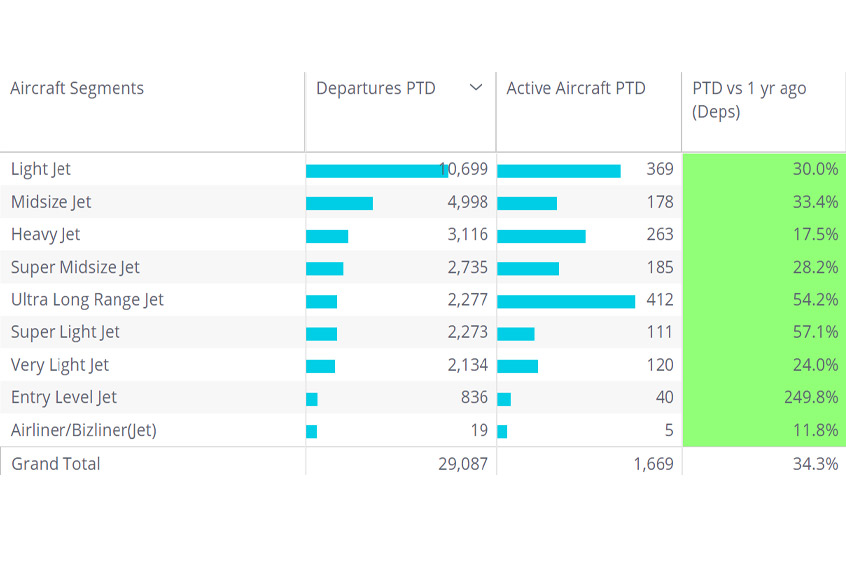Click the Midsize Jet segment label

click(x=51, y=202)
